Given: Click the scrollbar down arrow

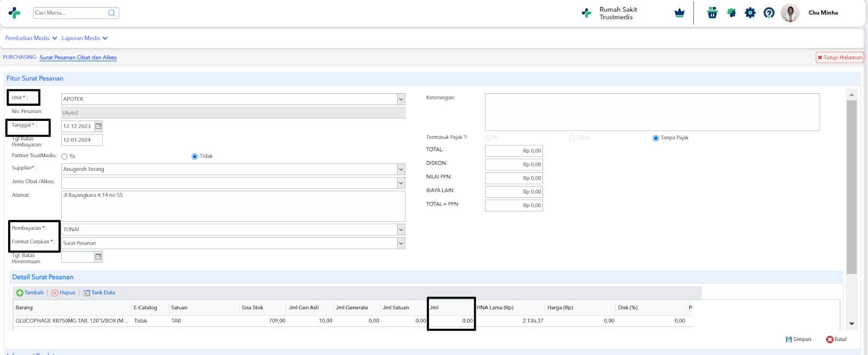Looking at the screenshot, I should [x=851, y=324].
